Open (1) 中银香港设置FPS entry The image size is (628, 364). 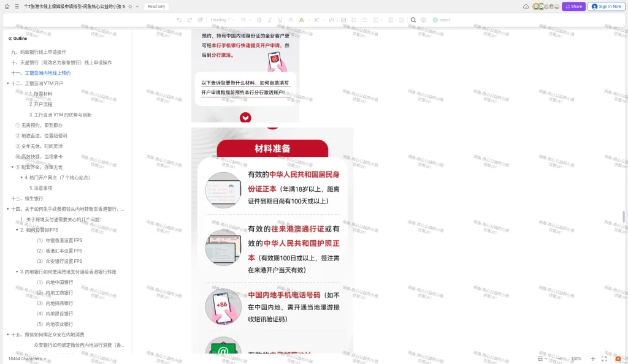tap(59, 240)
